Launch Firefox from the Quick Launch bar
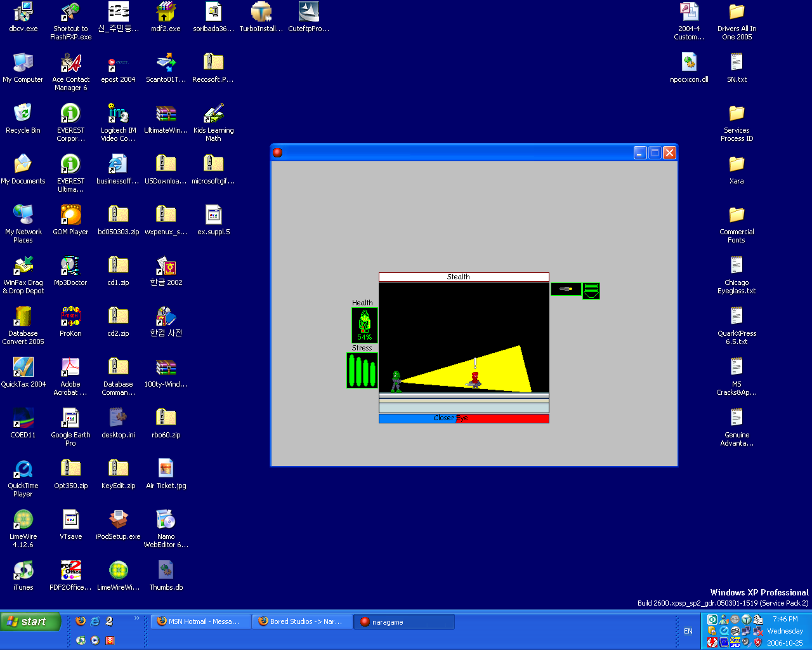Image resolution: width=812 pixels, height=650 pixels. (81, 621)
